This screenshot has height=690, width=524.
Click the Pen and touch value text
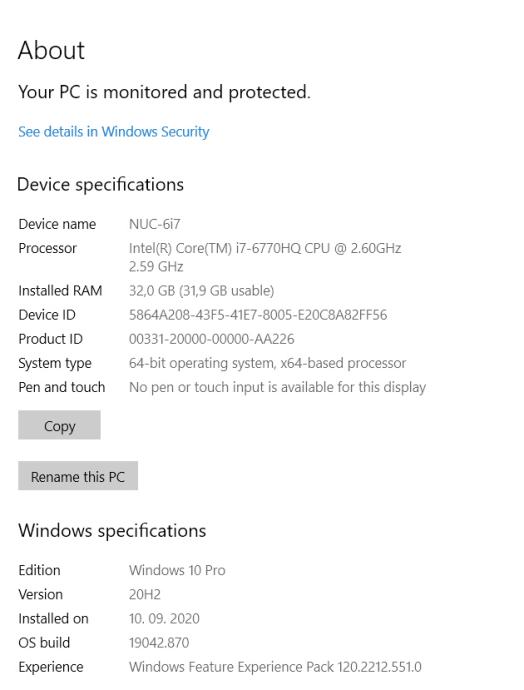277,387
